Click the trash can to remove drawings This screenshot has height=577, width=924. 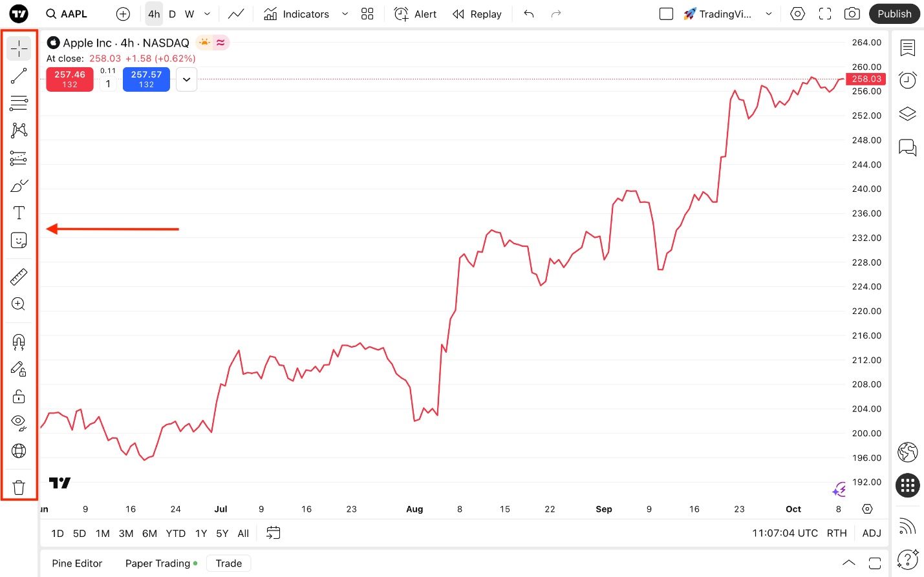pos(19,488)
